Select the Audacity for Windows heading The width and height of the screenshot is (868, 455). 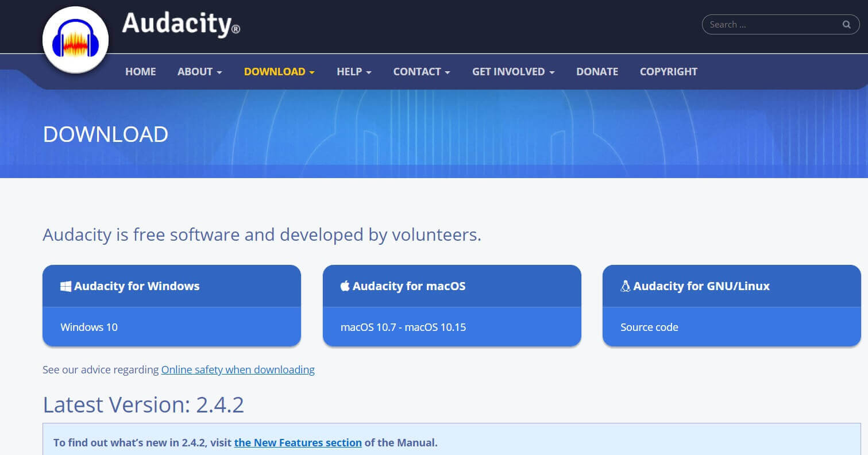point(137,286)
